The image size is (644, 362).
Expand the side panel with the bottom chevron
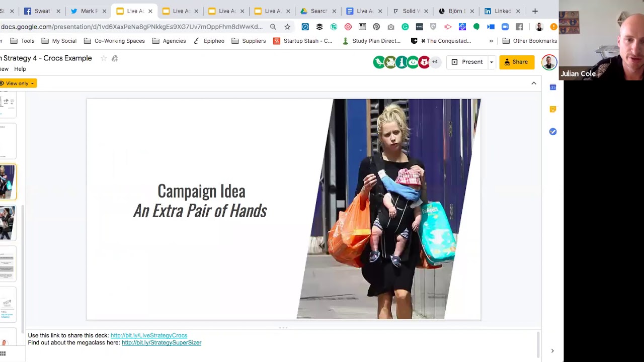(552, 351)
